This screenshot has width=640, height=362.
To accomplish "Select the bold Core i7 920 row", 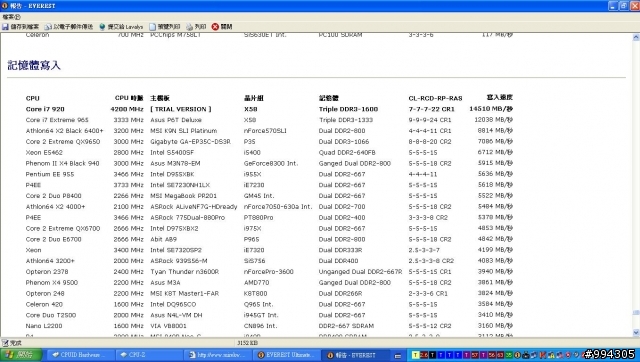I will click(269, 109).
